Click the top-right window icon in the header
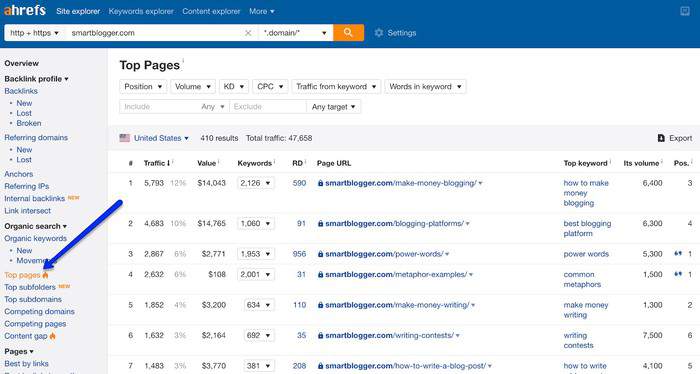The width and height of the screenshot is (700, 374). point(685,11)
